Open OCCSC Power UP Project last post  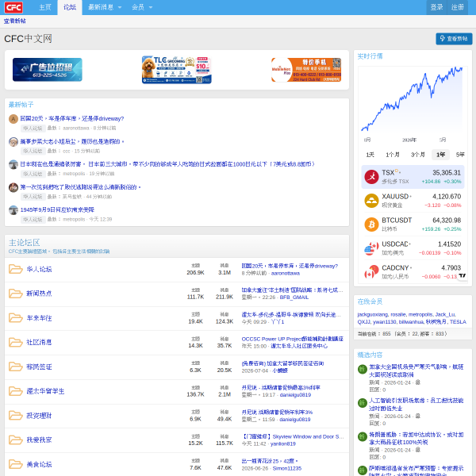pyautogui.click(x=292, y=339)
